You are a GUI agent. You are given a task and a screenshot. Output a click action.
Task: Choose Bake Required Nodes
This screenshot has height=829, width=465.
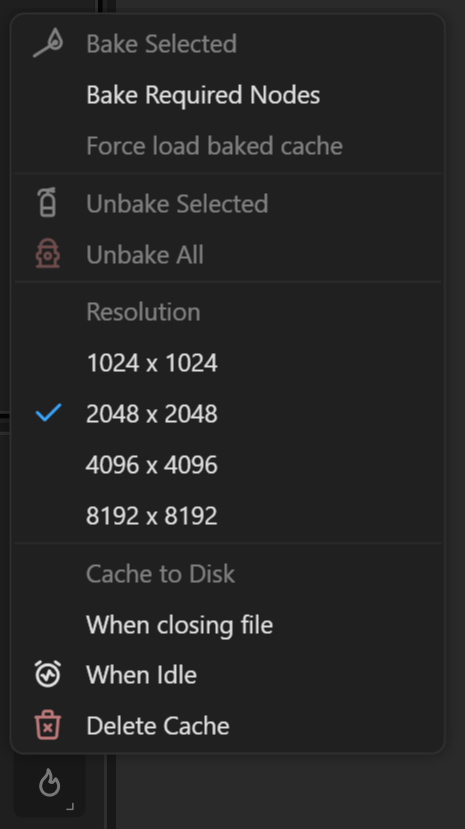pos(227,95)
